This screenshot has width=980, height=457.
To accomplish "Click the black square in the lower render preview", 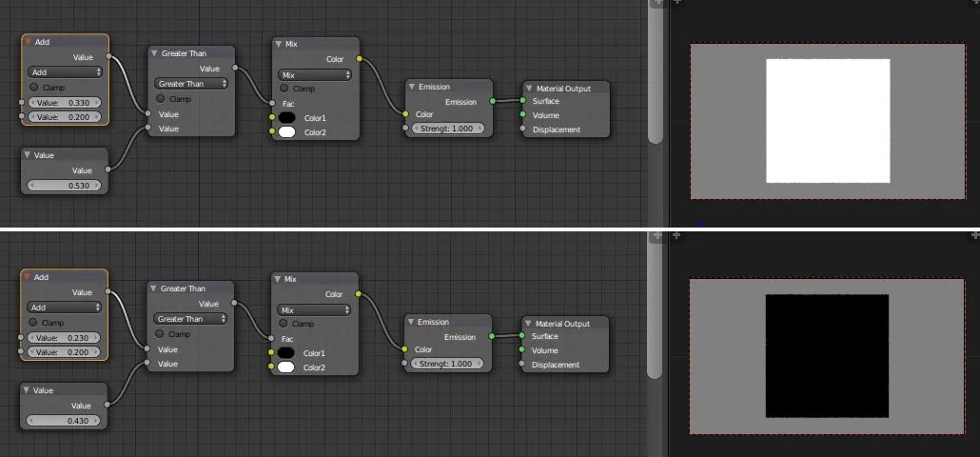I will point(828,356).
